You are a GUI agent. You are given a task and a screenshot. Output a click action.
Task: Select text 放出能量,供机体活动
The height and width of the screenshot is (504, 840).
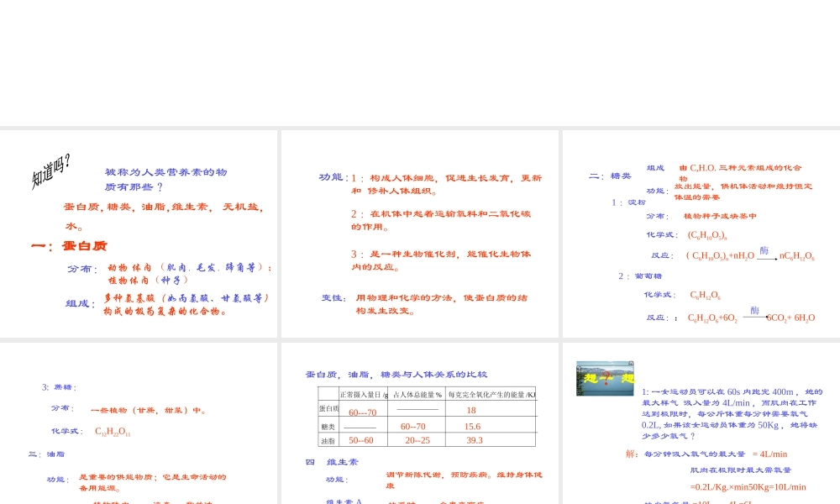point(743,192)
